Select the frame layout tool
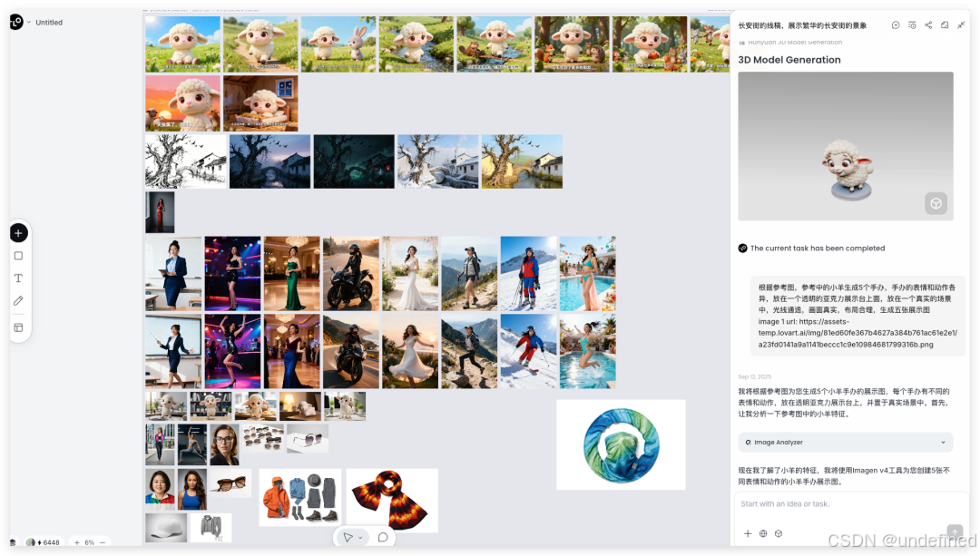Screen dimensions: 980x556 click(x=19, y=327)
